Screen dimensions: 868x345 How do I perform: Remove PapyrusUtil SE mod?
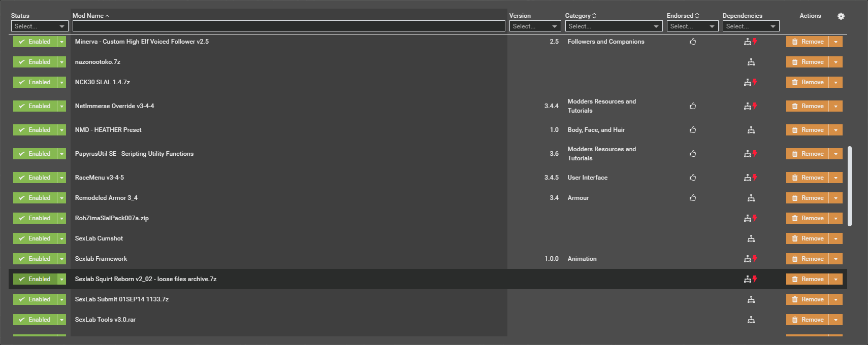pyautogui.click(x=808, y=154)
